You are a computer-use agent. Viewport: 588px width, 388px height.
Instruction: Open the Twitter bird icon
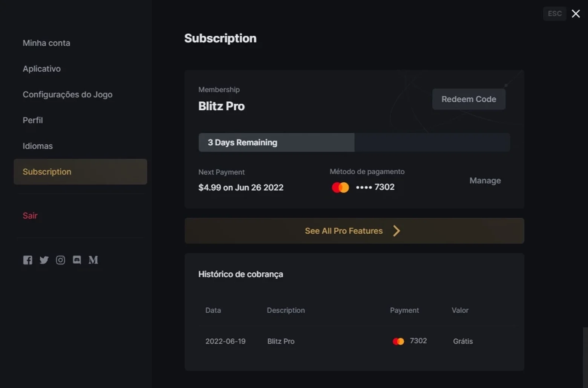point(44,260)
